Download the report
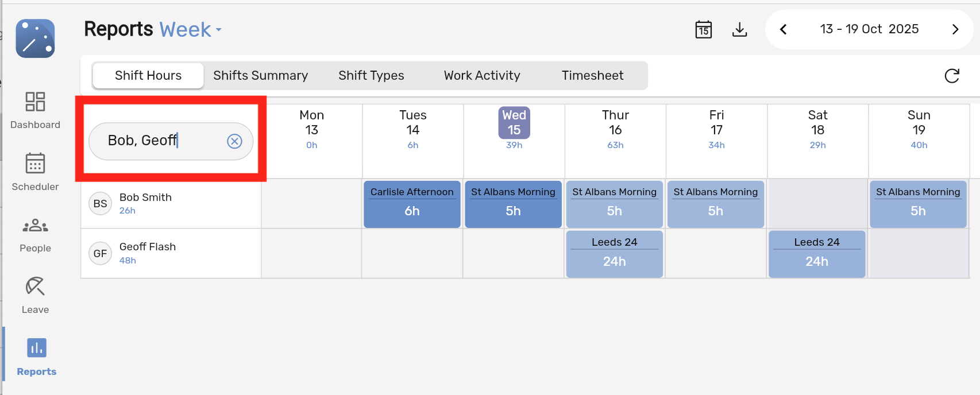The height and width of the screenshot is (395, 980). pyautogui.click(x=739, y=29)
